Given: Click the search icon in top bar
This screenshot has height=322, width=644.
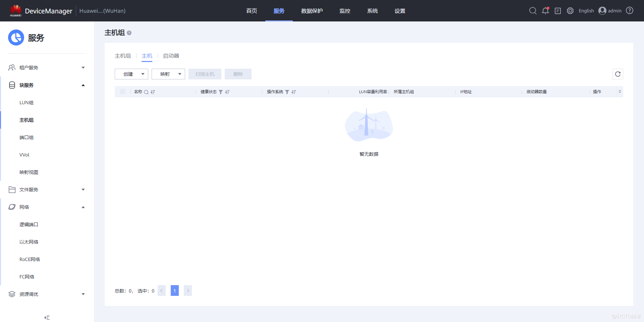Looking at the screenshot, I should click(533, 11).
